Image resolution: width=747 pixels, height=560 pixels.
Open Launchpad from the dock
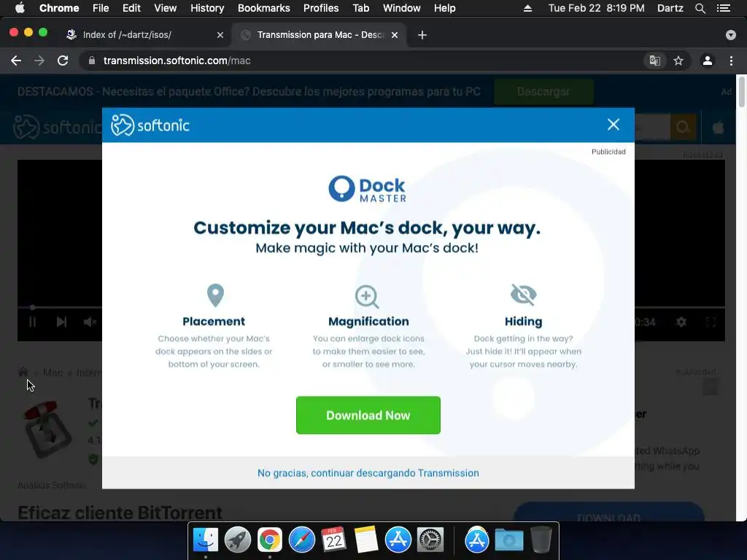(x=237, y=540)
